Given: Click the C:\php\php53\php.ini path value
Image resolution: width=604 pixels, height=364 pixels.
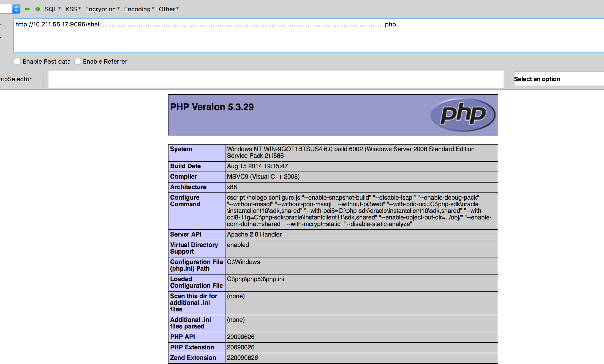Looking at the screenshot, I should pos(255,279).
